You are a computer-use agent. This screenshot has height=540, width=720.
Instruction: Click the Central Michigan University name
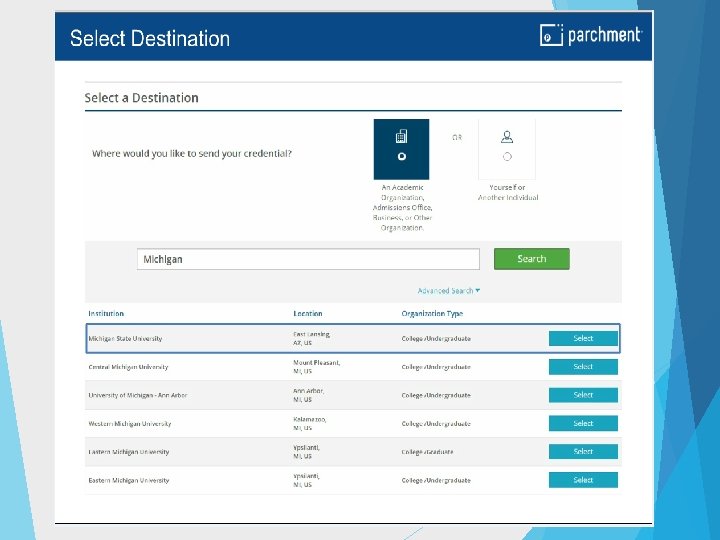click(x=128, y=367)
